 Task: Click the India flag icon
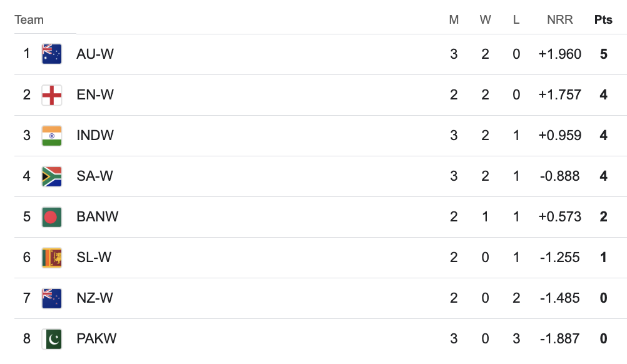coord(51,136)
